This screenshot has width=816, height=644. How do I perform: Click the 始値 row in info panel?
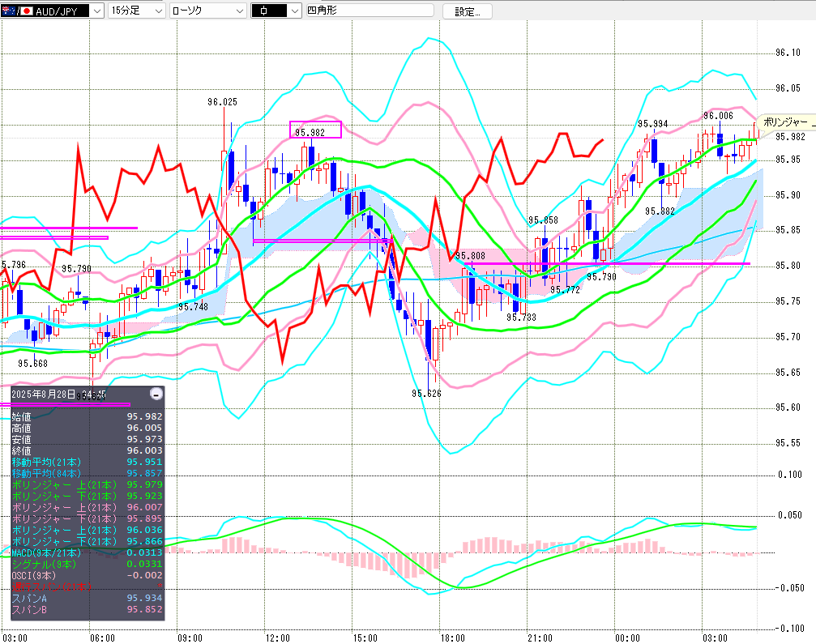[87, 416]
